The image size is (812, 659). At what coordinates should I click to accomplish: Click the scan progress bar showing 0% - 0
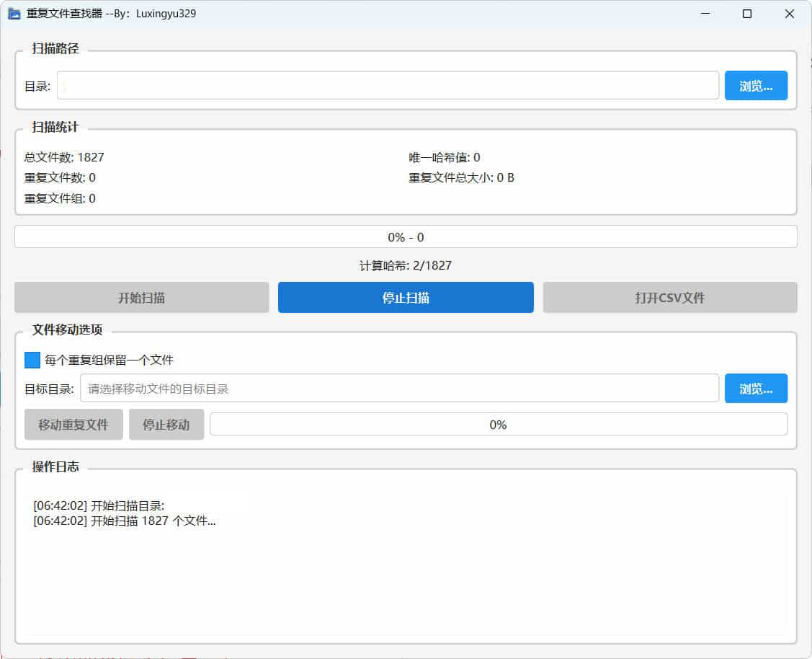click(x=405, y=236)
